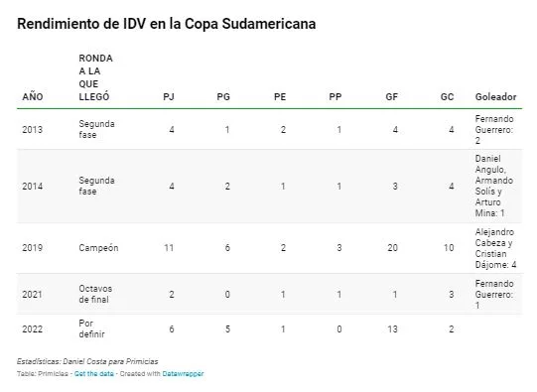
Task: Select the 2019 Campeón cell
Action: pos(98,248)
